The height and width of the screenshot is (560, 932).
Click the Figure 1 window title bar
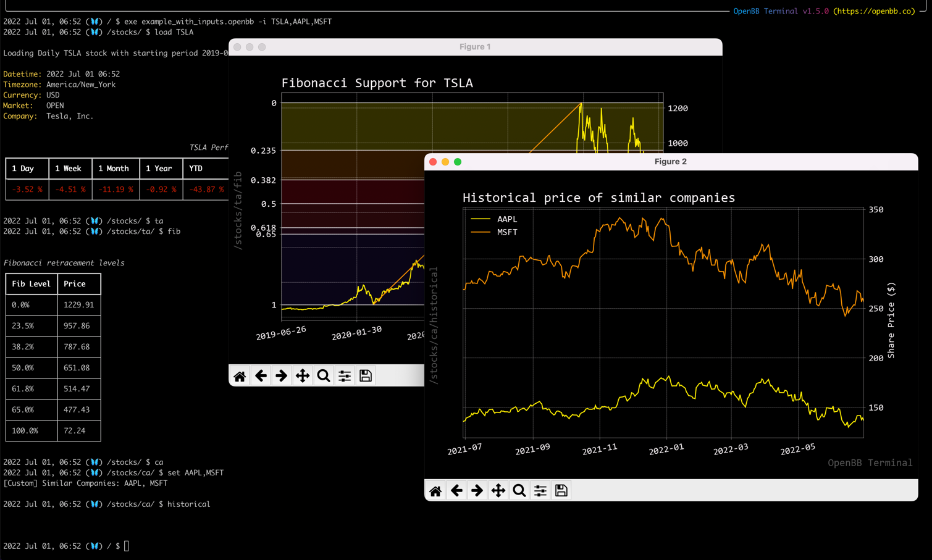point(475,47)
